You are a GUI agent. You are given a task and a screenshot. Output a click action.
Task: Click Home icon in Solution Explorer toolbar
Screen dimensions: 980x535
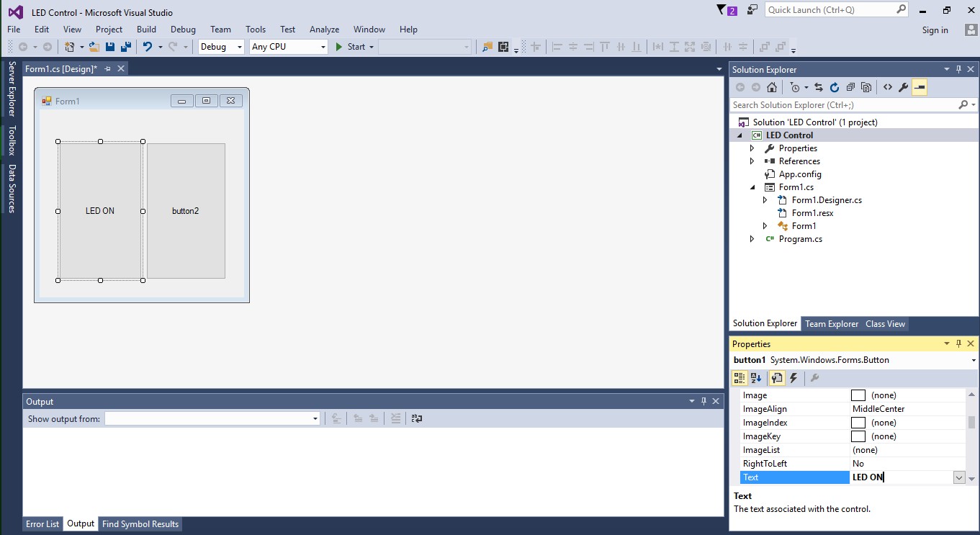click(x=772, y=87)
